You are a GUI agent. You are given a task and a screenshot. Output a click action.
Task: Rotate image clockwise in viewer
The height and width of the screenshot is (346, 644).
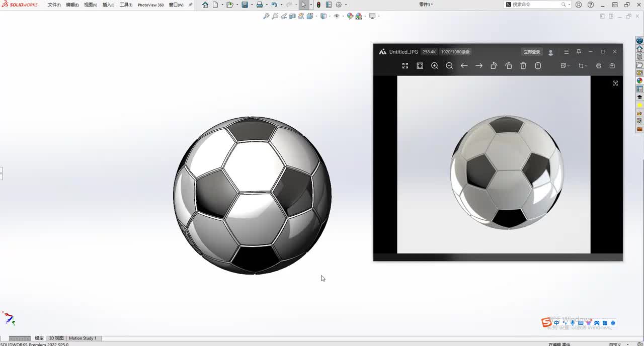pos(509,66)
